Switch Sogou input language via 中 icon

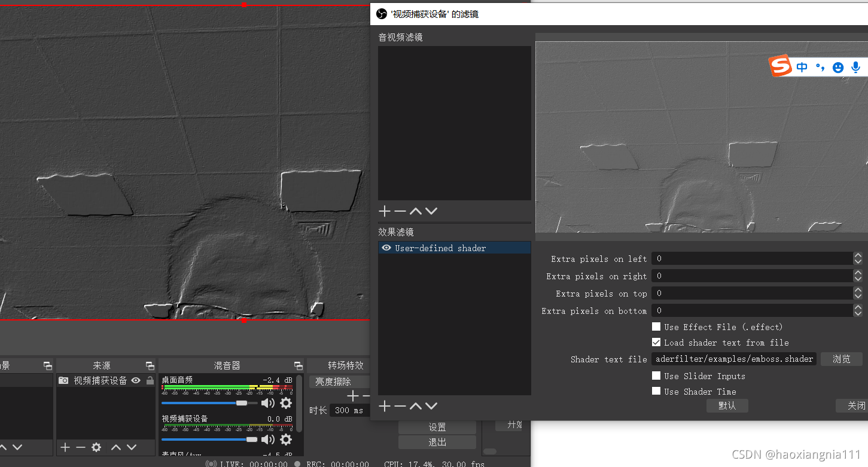click(x=802, y=68)
